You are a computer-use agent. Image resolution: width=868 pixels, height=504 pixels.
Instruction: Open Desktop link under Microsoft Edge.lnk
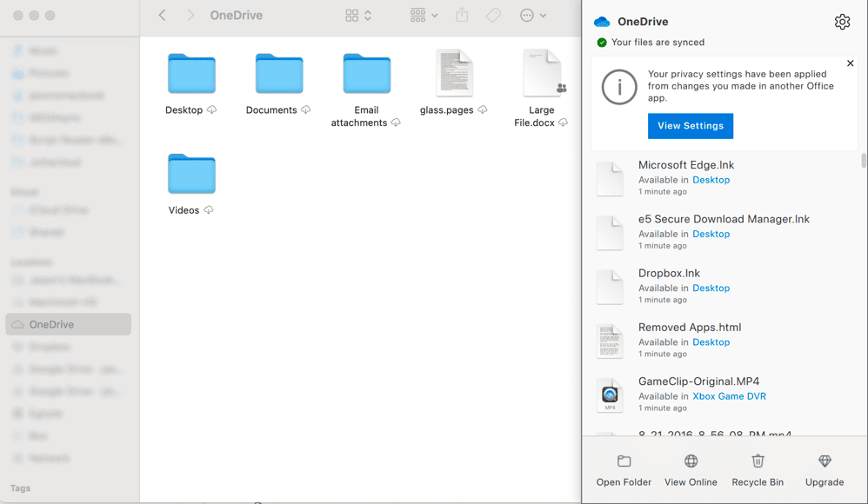pos(711,180)
